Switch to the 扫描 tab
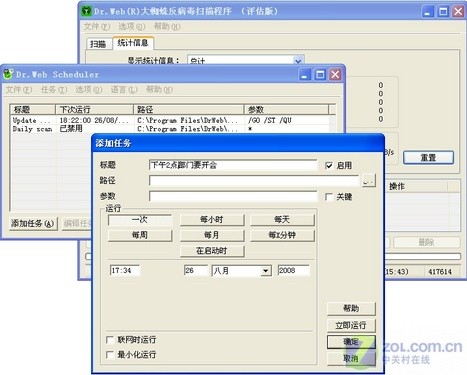Viewport: 467px width, 375px height. (98, 44)
